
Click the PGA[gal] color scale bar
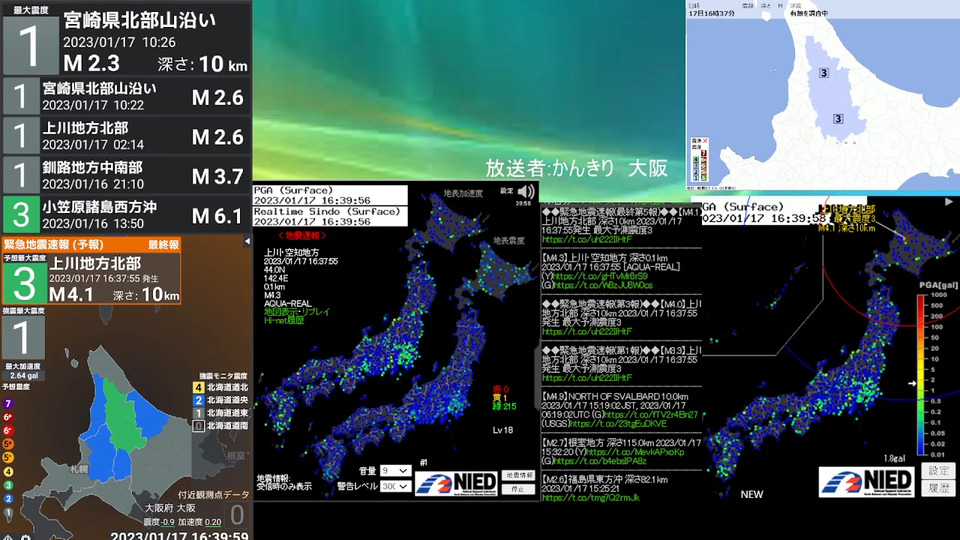pyautogui.click(x=922, y=375)
